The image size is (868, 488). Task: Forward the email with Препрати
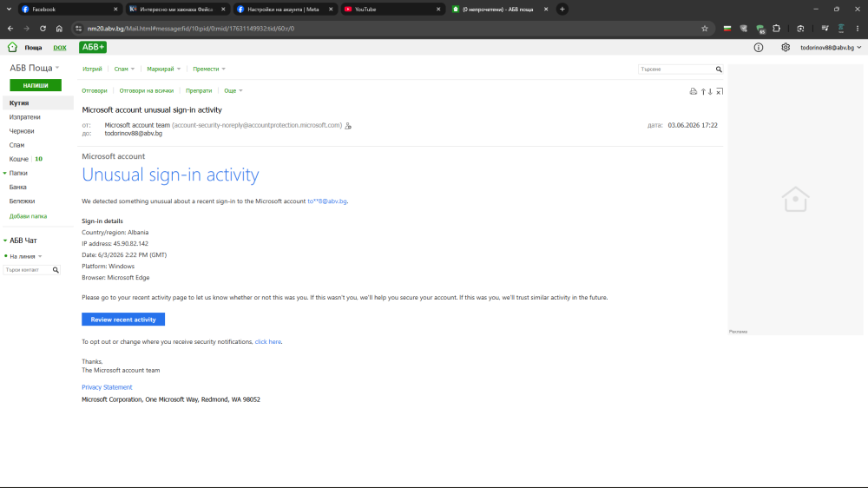199,90
